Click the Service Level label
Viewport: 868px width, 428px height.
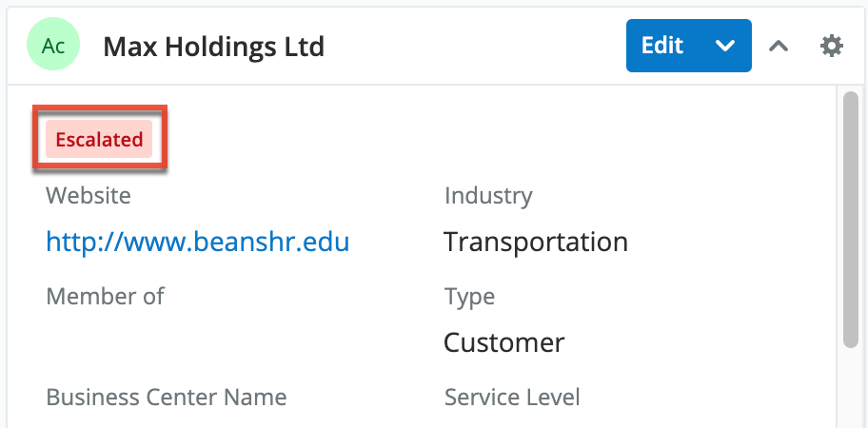click(512, 397)
